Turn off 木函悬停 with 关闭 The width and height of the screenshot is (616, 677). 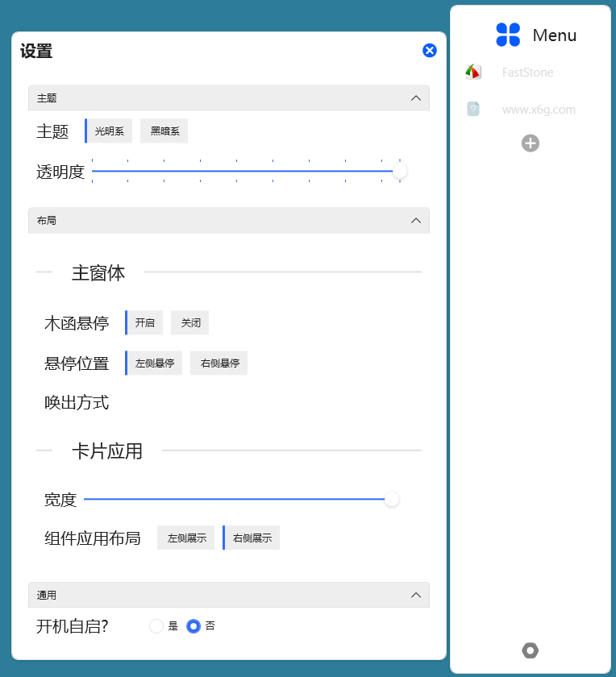190,322
